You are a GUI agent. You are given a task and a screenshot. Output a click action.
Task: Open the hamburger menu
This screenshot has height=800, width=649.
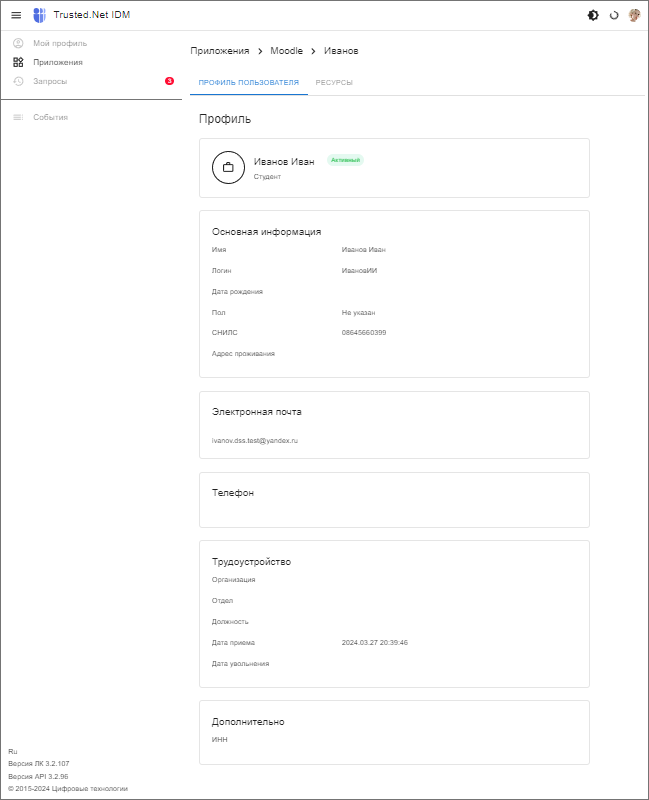[x=16, y=15]
